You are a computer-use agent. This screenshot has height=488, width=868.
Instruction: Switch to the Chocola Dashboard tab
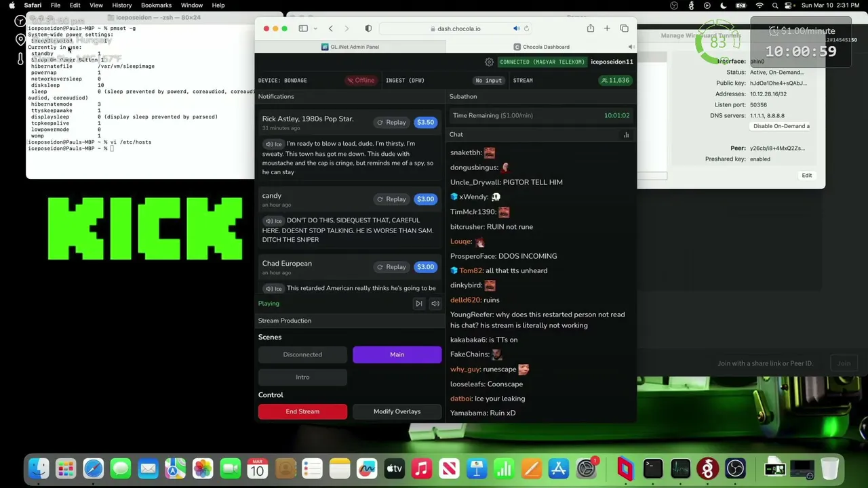541,47
